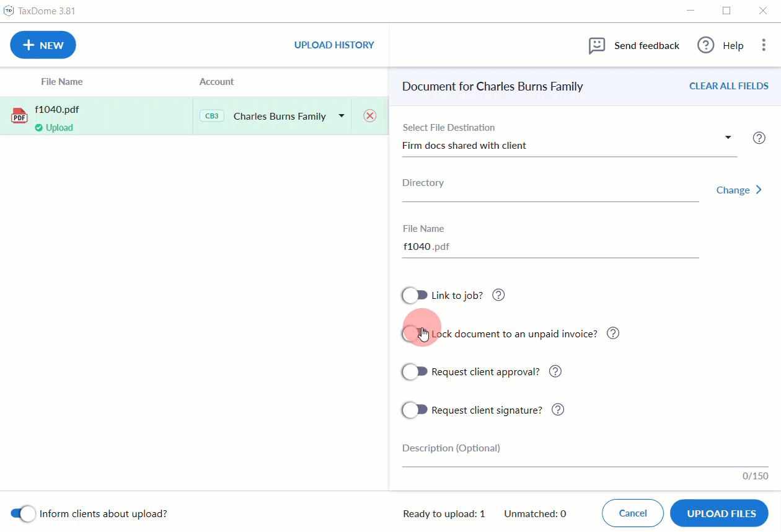Click into the Description optional field
The image size is (781, 532).
(585, 456)
